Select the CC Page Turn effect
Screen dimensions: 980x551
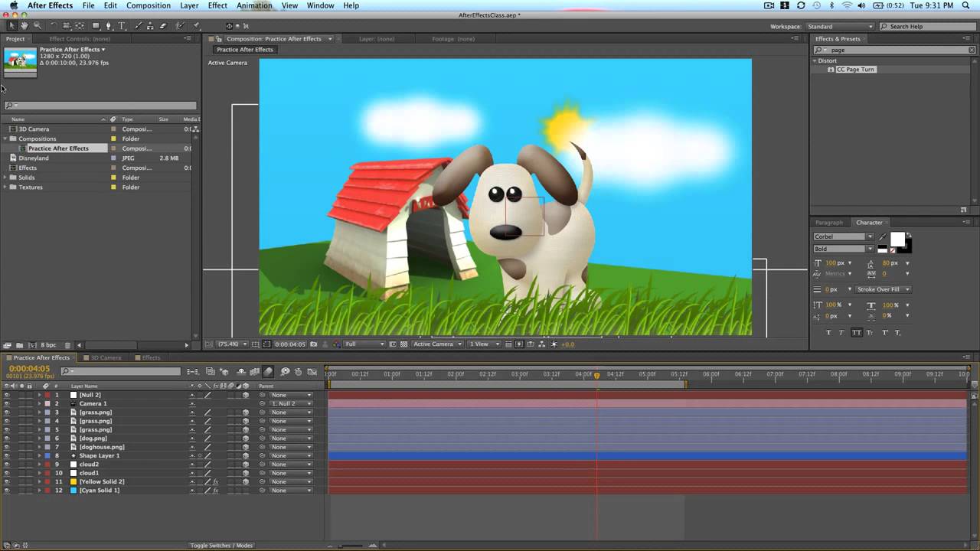coord(855,70)
